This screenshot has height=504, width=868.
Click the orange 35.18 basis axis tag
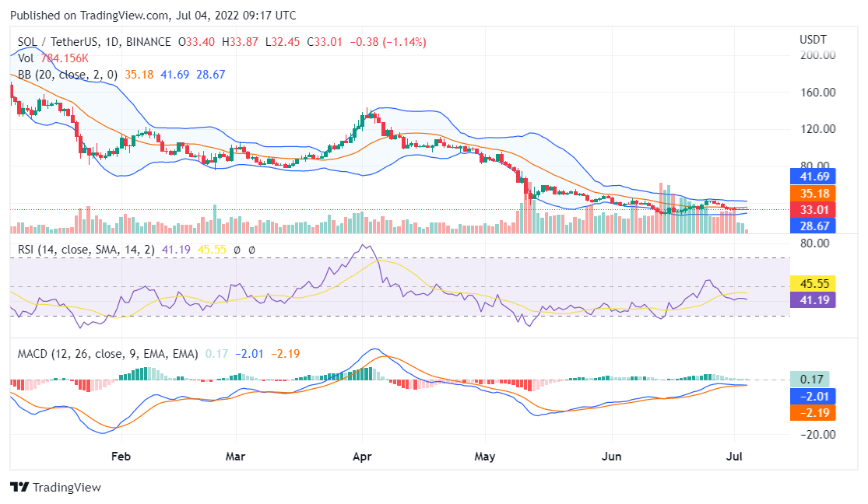point(813,193)
